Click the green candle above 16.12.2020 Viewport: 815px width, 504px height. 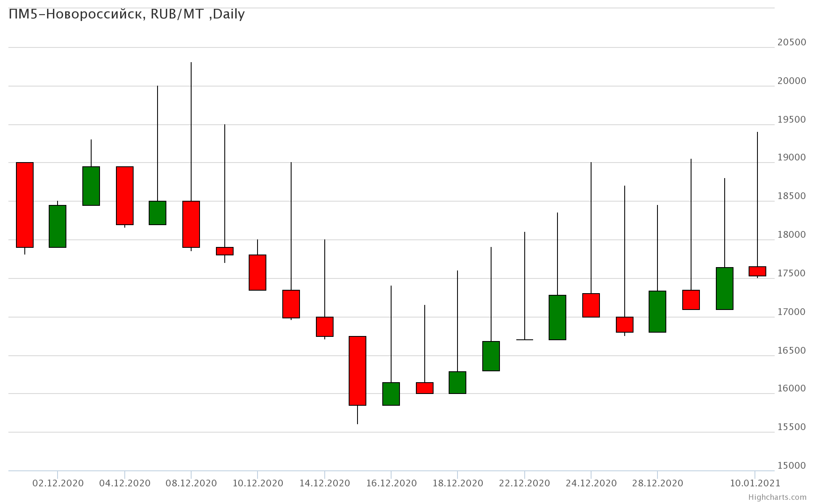point(391,394)
